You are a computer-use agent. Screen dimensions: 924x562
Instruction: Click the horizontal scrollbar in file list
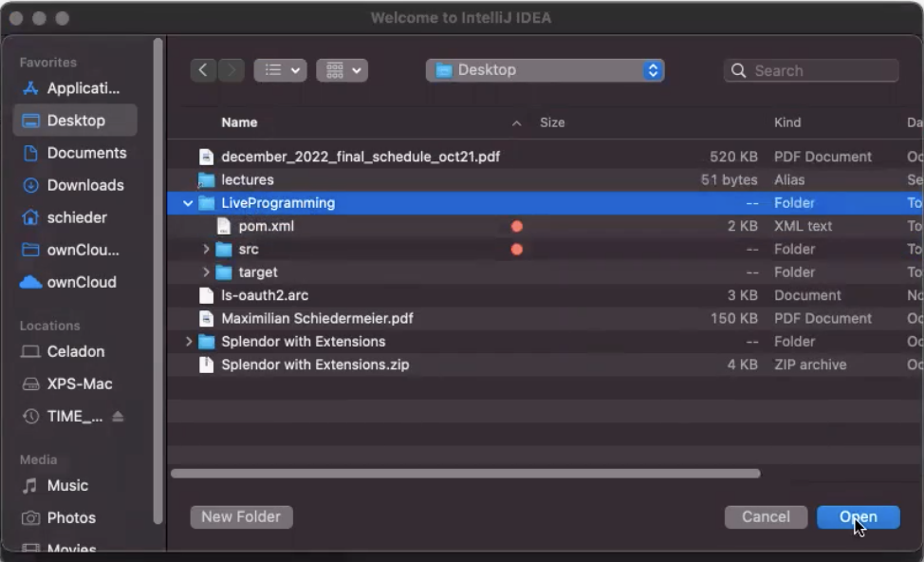tap(466, 473)
